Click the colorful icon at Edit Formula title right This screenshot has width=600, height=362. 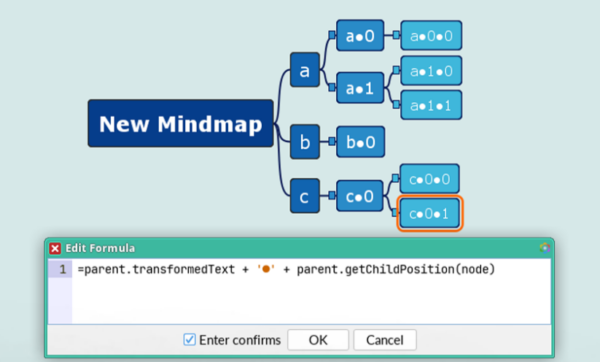(545, 248)
